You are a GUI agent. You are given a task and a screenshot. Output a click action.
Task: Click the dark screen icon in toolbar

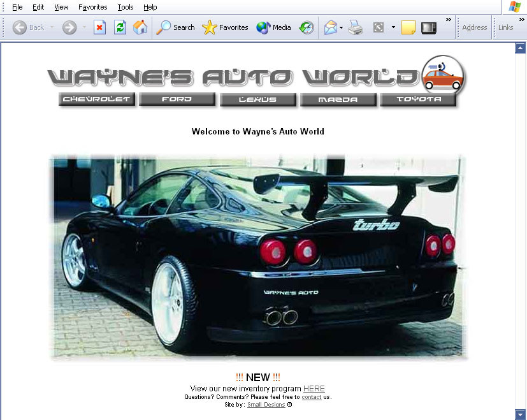point(429,27)
